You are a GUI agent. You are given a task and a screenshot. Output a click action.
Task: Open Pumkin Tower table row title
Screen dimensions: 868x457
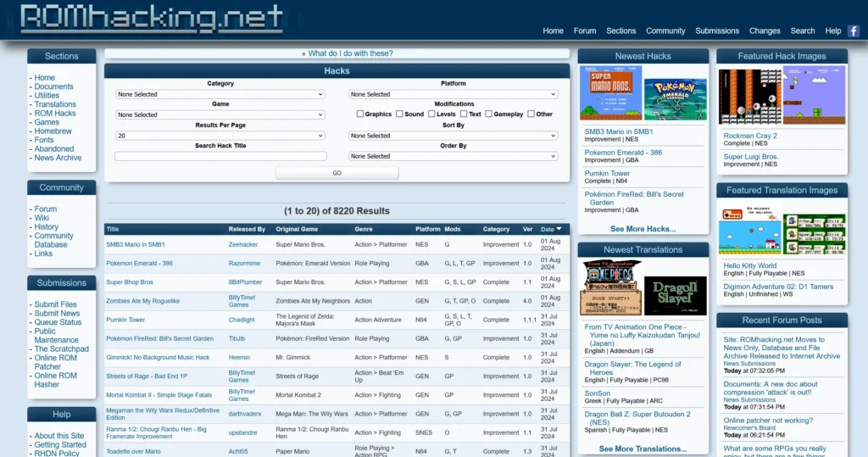125,320
